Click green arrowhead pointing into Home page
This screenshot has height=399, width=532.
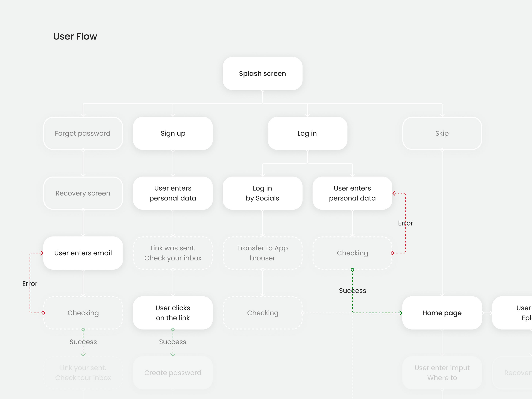(401, 313)
